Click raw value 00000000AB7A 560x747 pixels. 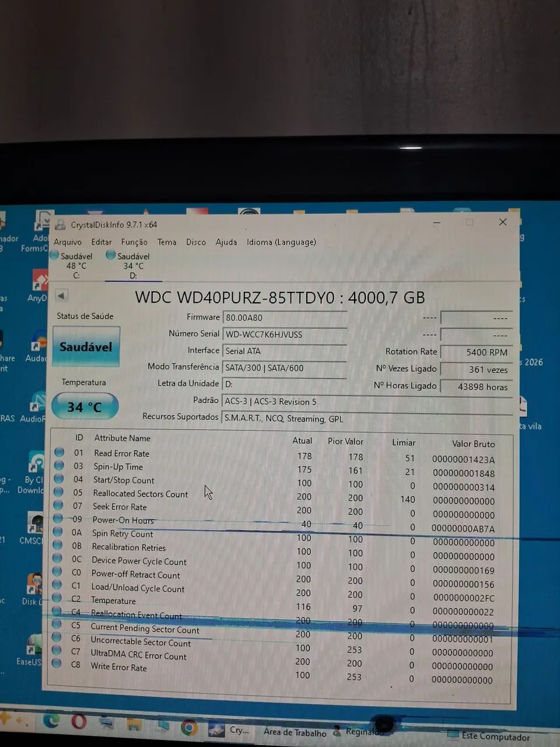point(463,529)
